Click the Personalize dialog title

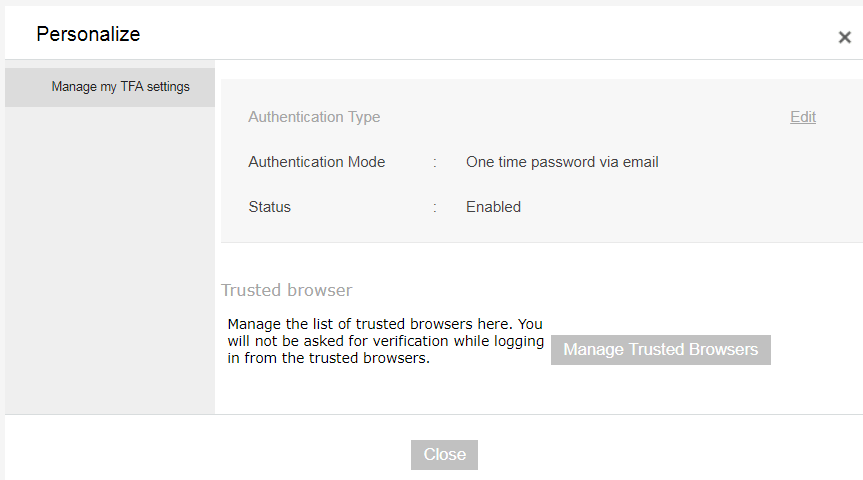[88, 34]
